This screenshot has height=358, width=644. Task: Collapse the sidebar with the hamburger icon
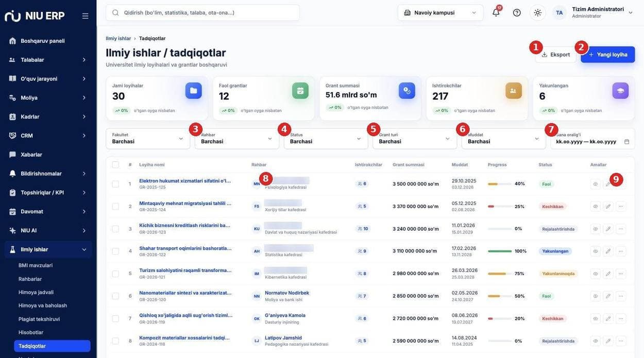[x=85, y=16]
